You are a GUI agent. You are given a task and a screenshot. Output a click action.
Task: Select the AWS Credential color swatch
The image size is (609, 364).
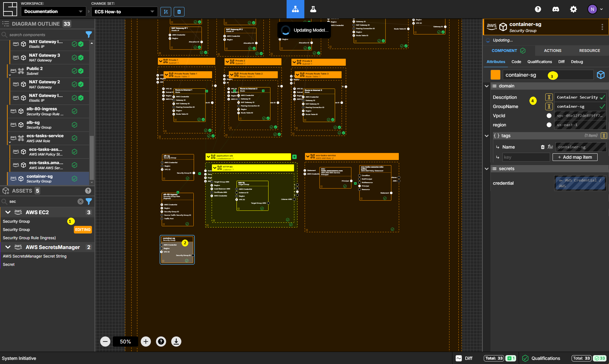(580, 182)
